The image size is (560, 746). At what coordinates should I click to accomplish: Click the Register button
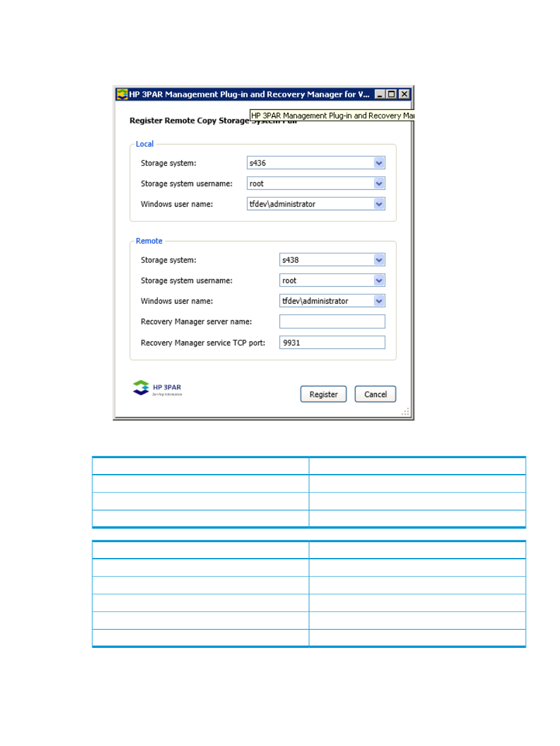323,394
